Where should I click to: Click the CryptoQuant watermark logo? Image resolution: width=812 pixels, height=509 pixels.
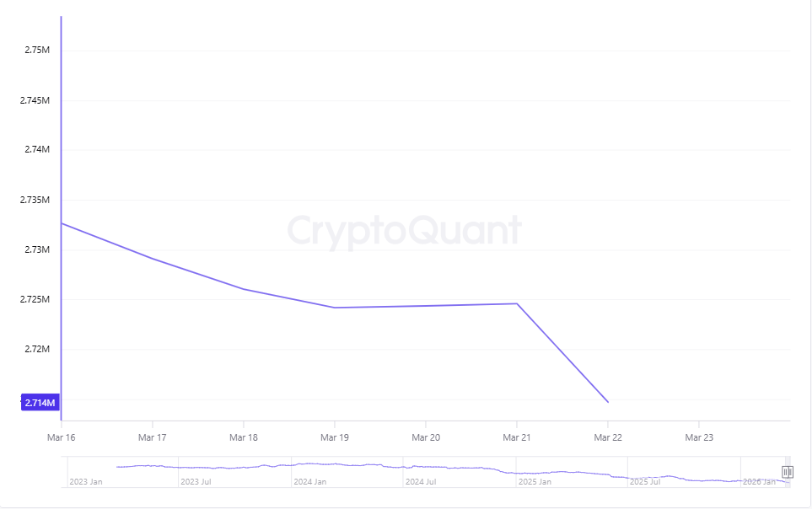tap(405, 231)
